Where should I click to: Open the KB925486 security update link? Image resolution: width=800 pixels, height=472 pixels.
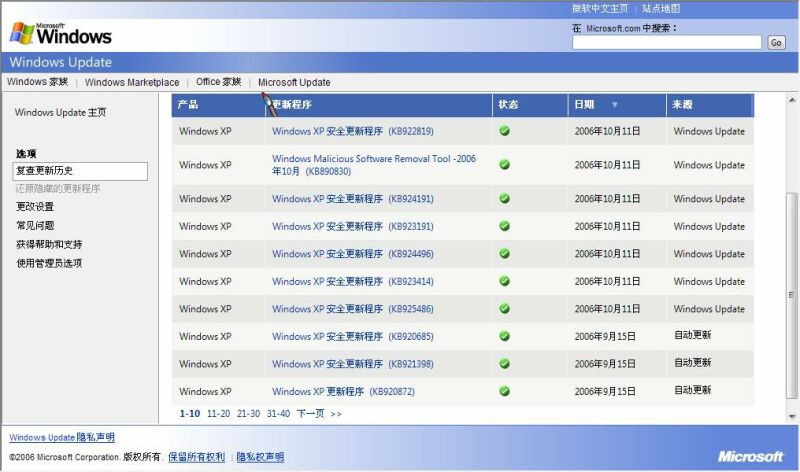353,309
